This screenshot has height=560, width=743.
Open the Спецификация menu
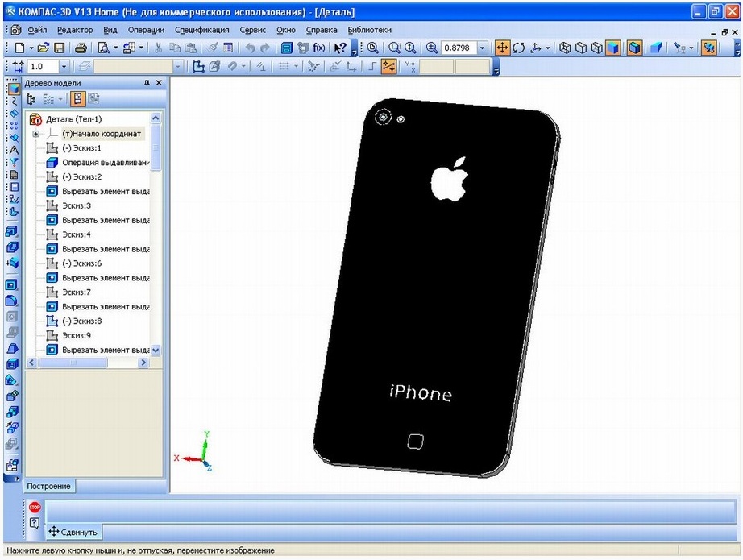pos(201,30)
